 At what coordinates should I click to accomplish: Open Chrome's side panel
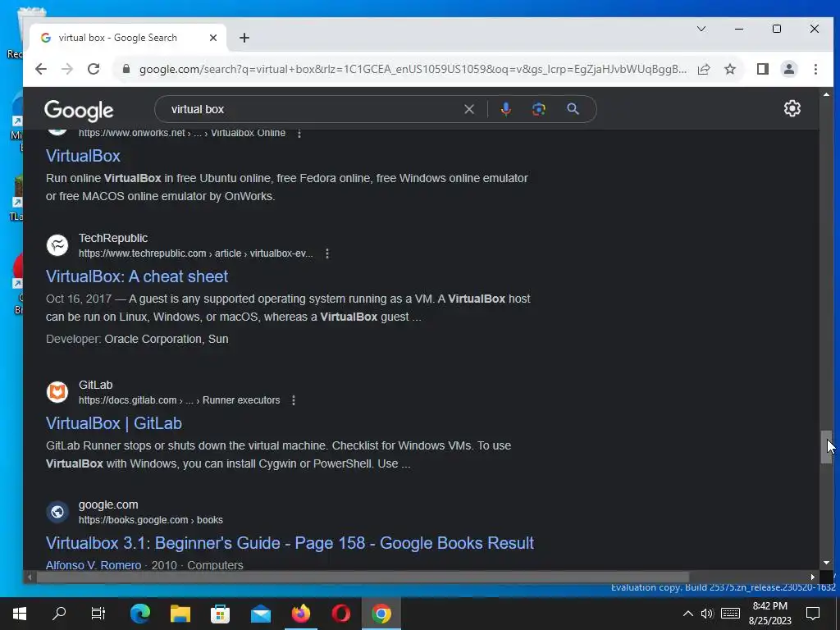point(763,69)
